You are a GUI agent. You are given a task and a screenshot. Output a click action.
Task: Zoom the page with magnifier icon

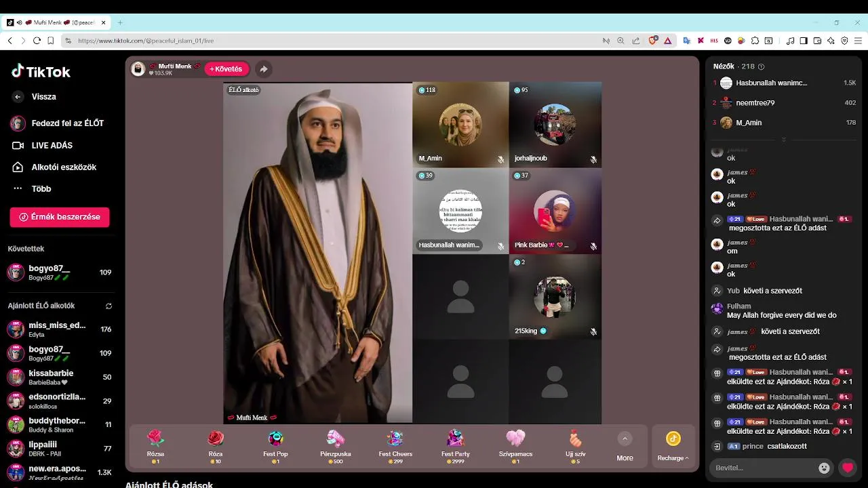(620, 41)
